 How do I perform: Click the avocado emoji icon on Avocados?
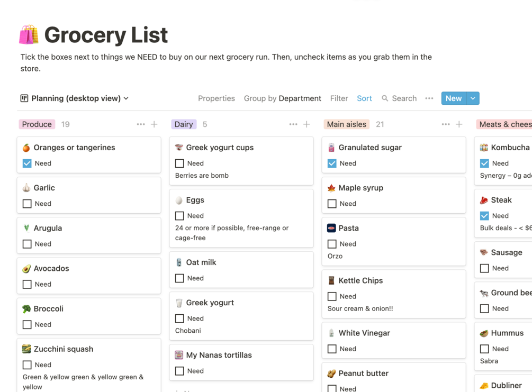26,269
